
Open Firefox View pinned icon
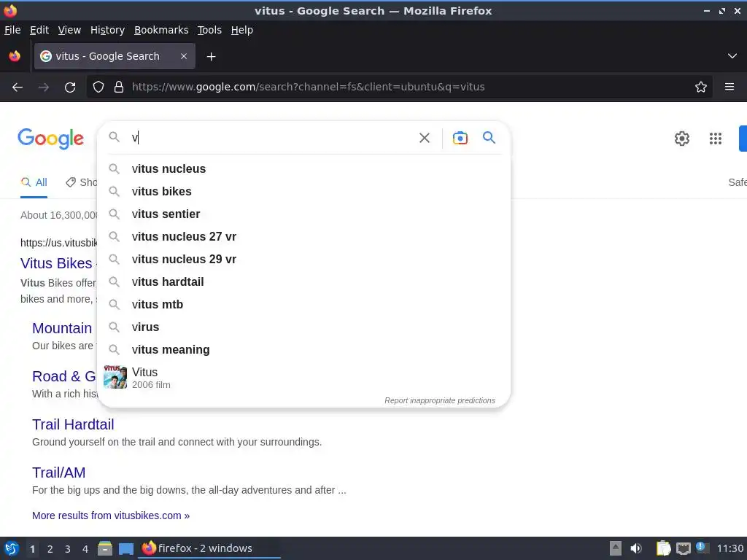tap(15, 56)
